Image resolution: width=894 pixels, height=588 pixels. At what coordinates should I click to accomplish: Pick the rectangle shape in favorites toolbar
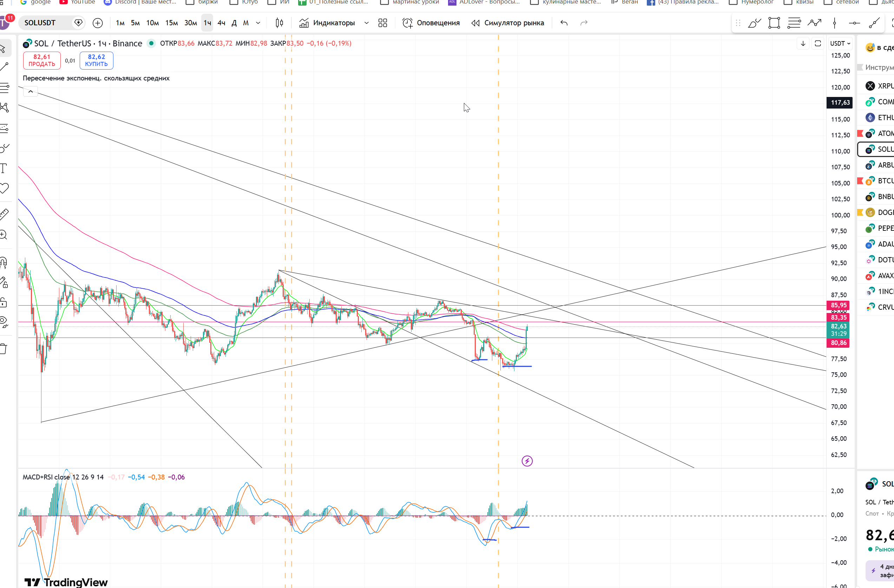coord(774,23)
